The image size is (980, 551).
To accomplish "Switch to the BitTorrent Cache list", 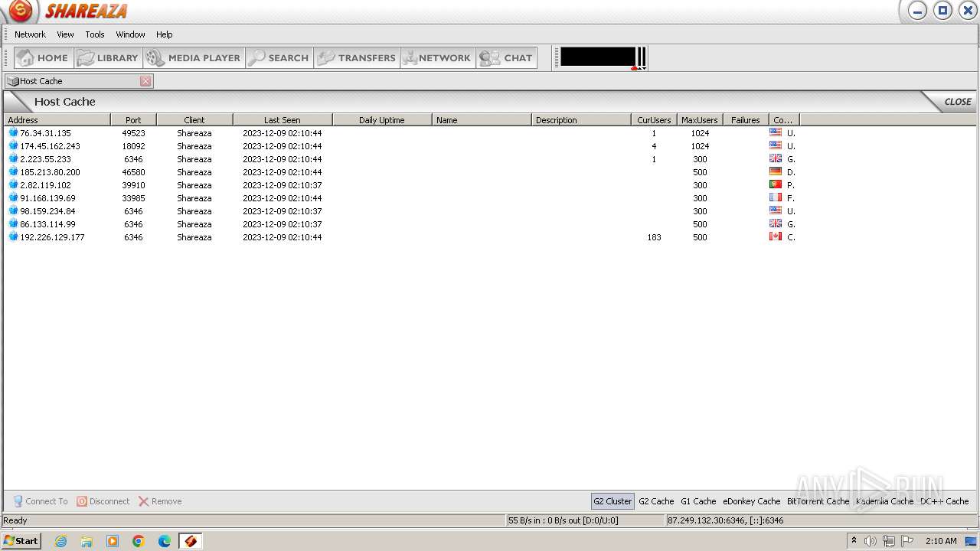I will (x=818, y=501).
